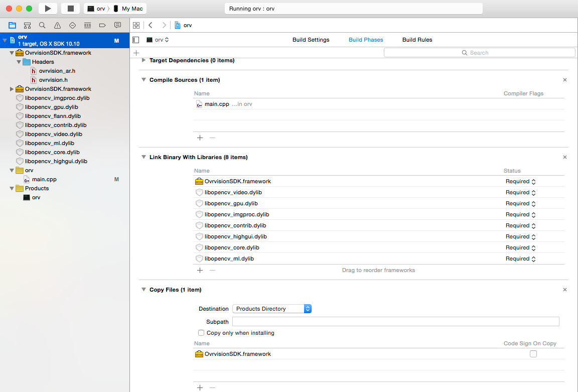Collapse the Headers folder in navigator
The image size is (578, 392).
19,62
